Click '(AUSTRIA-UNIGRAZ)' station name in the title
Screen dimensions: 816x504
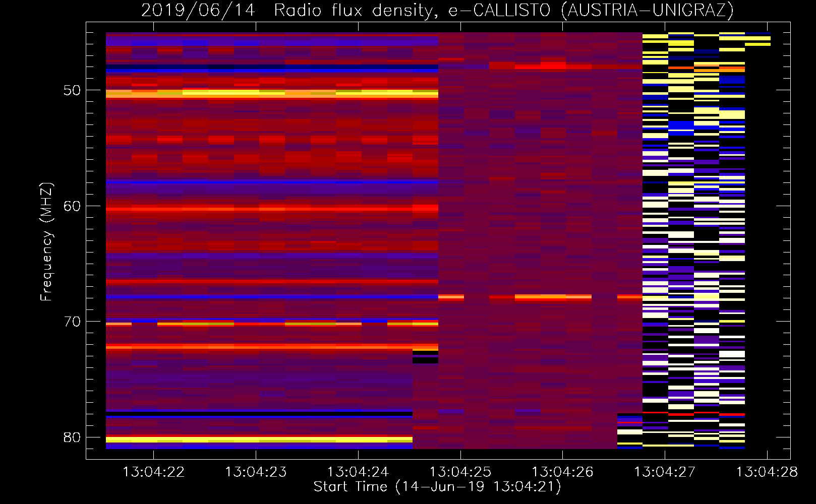[x=647, y=11]
